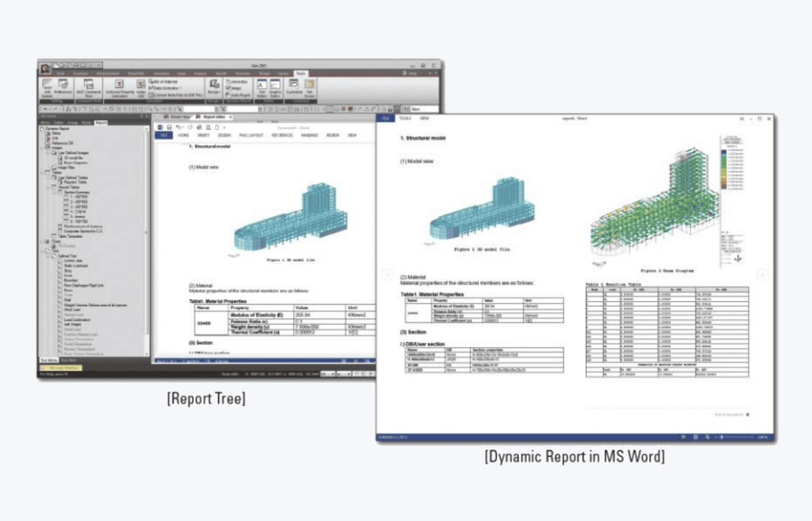This screenshot has width=812, height=521.
Task: Launch the MGT Command Shell
Action: pos(89,89)
